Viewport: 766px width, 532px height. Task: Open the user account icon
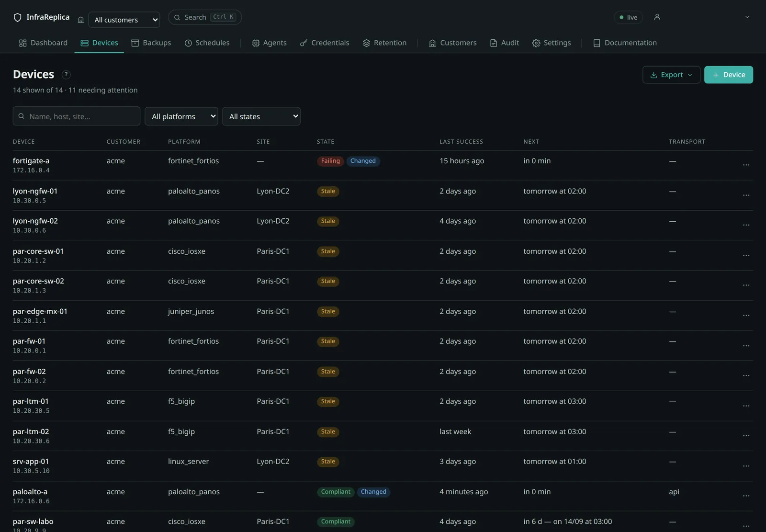tap(657, 17)
